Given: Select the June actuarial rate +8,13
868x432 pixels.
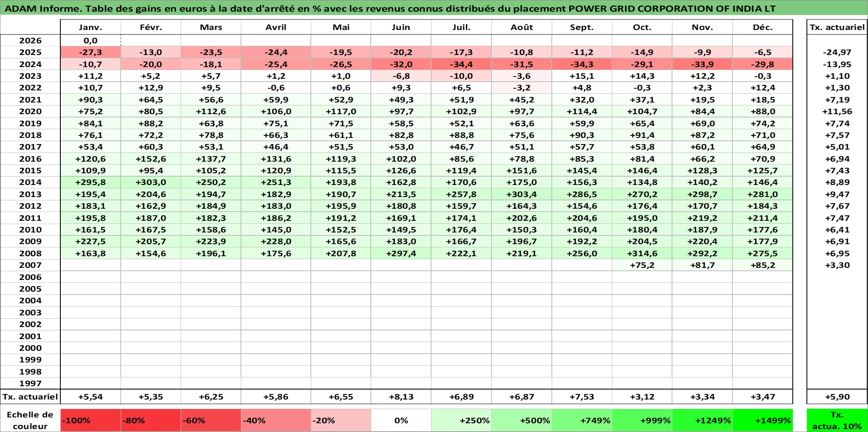Looking at the screenshot, I should (401, 397).
